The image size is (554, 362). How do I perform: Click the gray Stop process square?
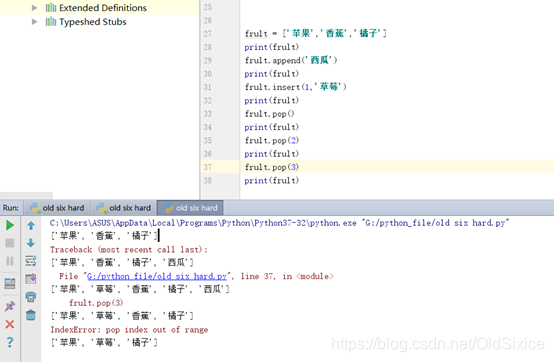(10, 243)
